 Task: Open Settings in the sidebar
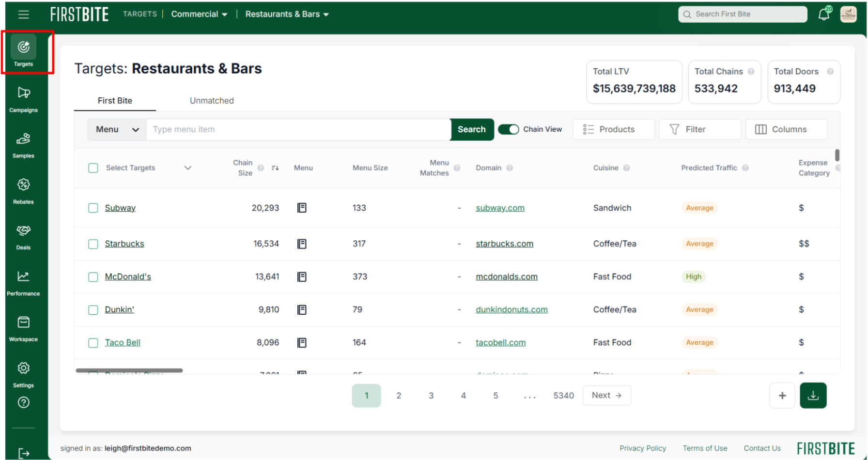[x=23, y=374]
